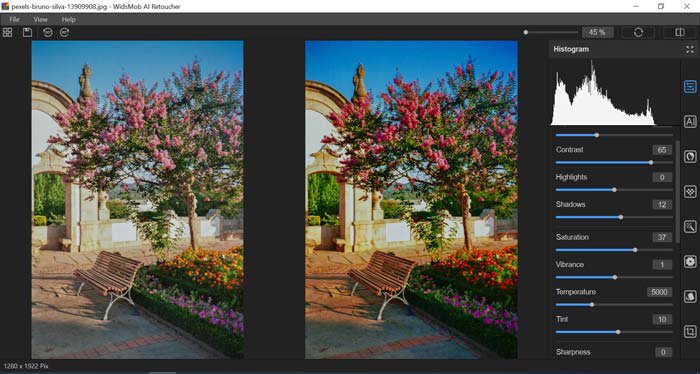
Task: Select the magic wand tool icon
Action: [690, 227]
